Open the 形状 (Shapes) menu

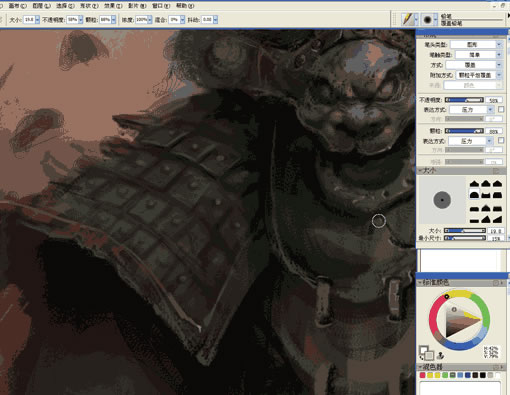pos(89,6)
